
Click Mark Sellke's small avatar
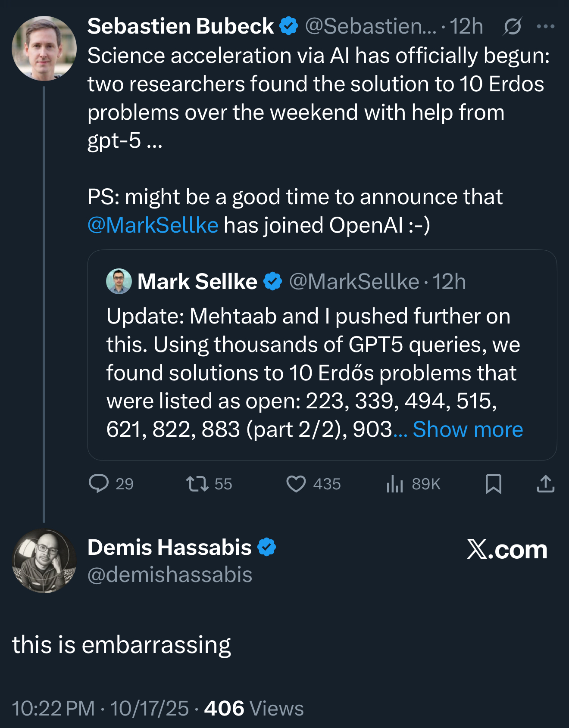pos(119,281)
